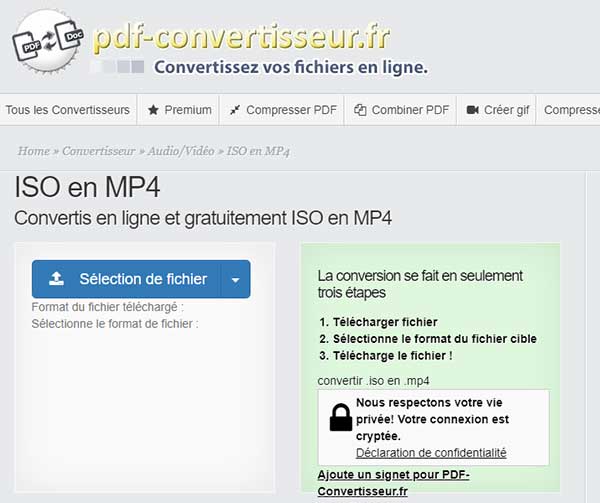This screenshot has height=503, width=600.
Task: Click step '3. Télécharge le fichier !'
Action: point(386,356)
